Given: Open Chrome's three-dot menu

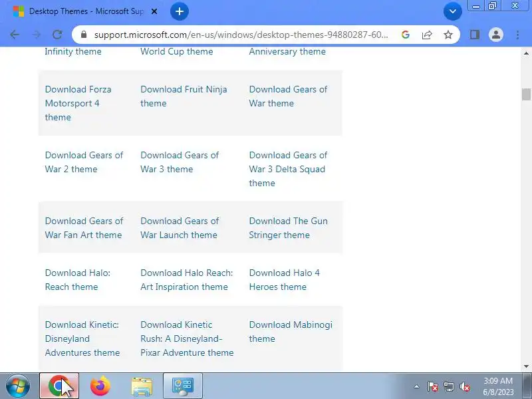Looking at the screenshot, I should click(518, 35).
